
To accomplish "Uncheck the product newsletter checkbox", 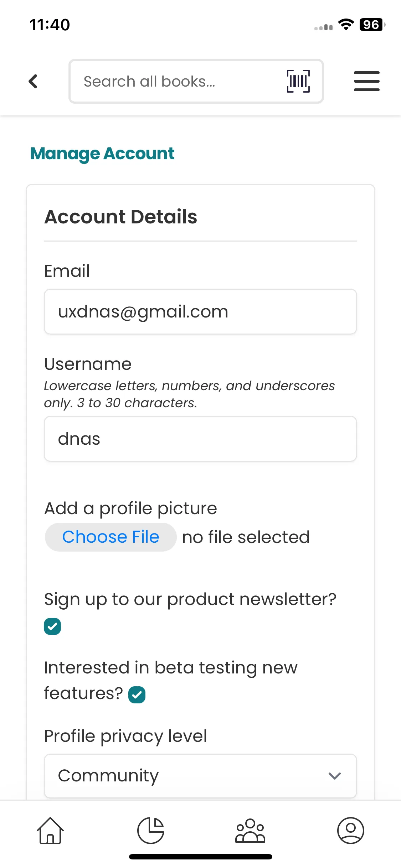I will [x=52, y=626].
